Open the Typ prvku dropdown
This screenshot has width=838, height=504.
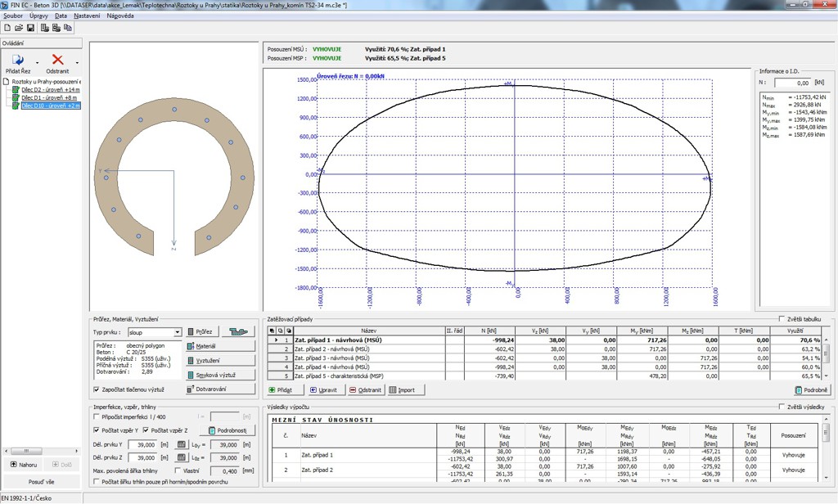pos(178,333)
